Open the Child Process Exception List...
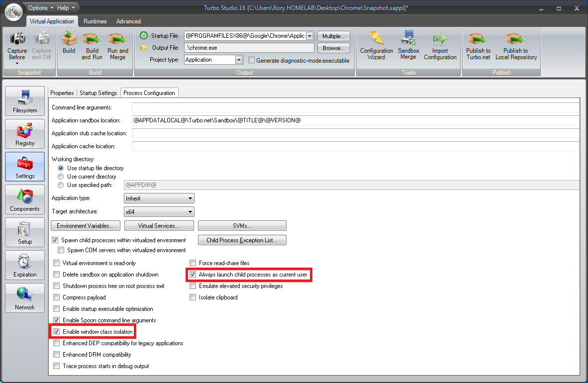Image resolution: width=588 pixels, height=383 pixels. [x=242, y=240]
